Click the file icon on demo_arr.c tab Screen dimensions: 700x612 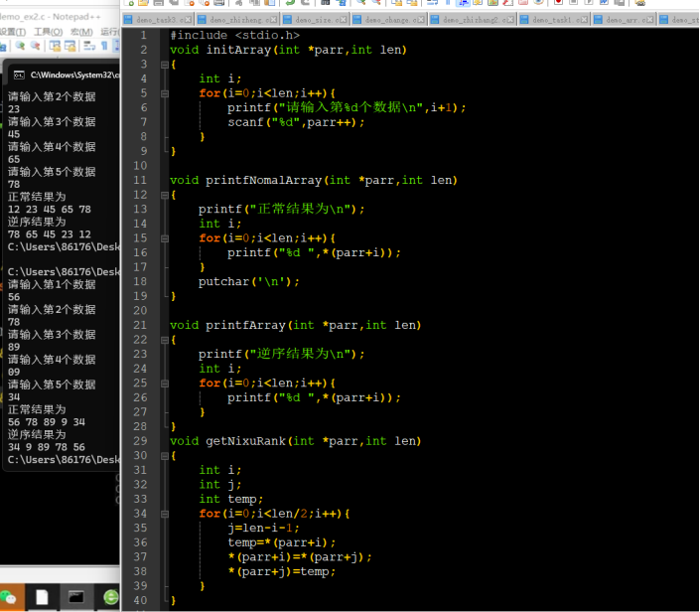coord(598,20)
